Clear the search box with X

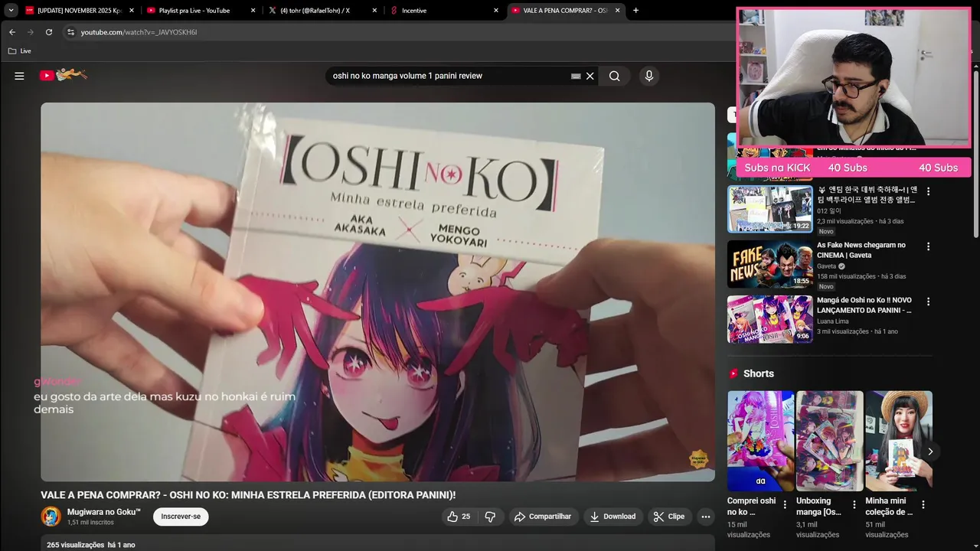(590, 76)
